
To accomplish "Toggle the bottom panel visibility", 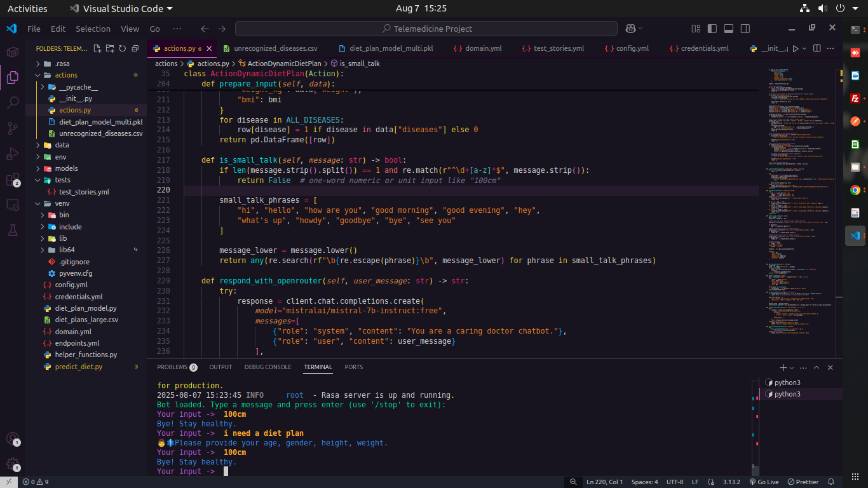I will [728, 29].
